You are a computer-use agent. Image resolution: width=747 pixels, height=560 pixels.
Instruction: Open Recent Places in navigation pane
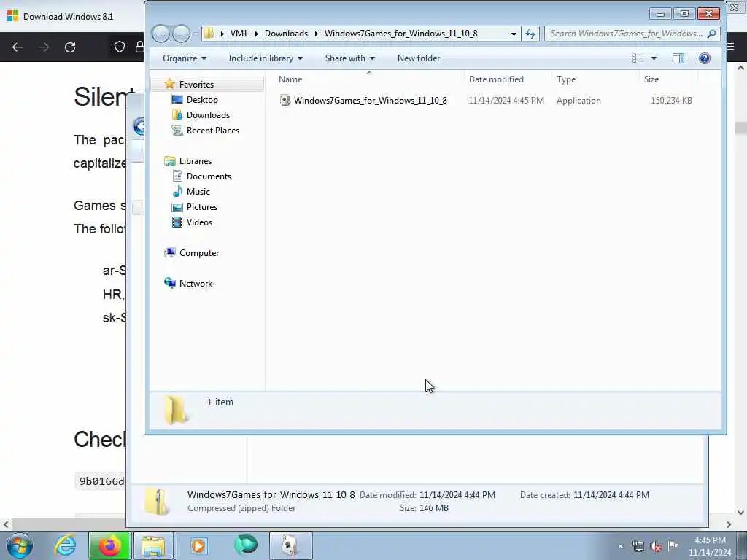(213, 130)
